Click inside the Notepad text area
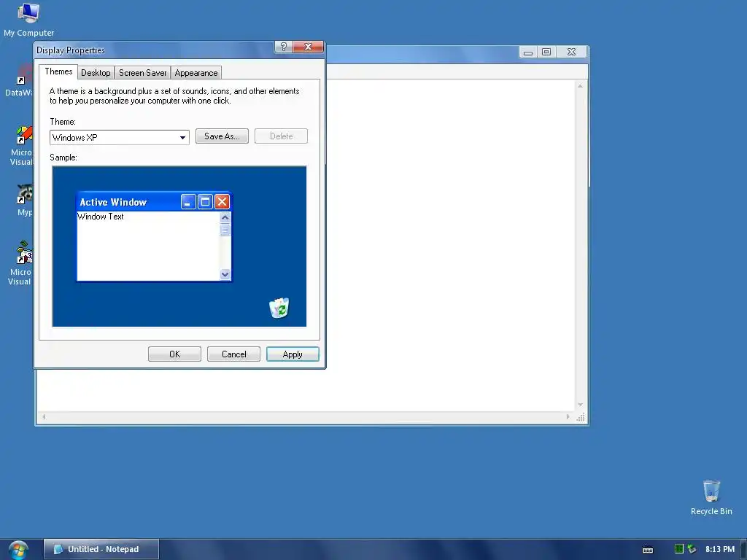 (450, 245)
